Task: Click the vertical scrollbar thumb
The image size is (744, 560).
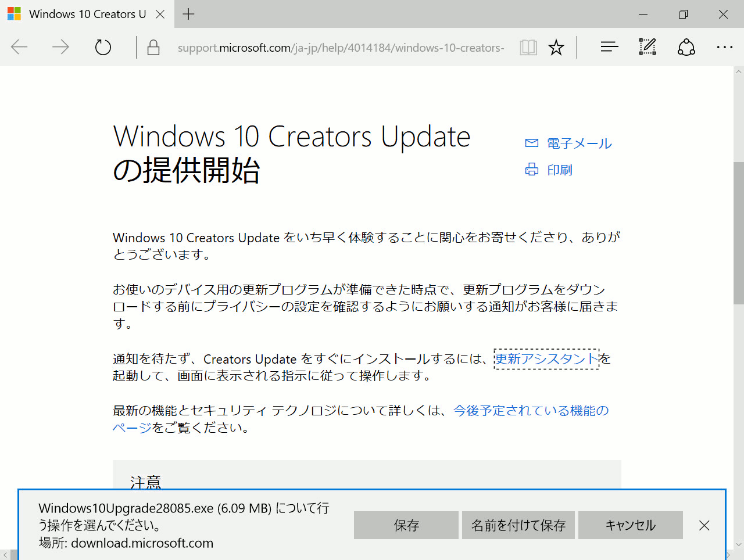Action: coord(739,232)
